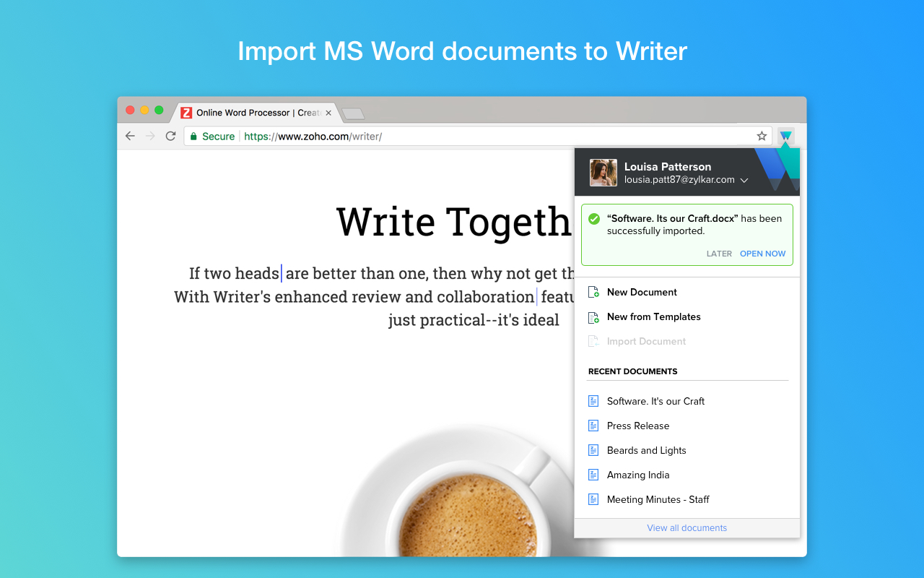Open the Zoho Writer extension icon
The width and height of the screenshot is (924, 578).
click(785, 136)
